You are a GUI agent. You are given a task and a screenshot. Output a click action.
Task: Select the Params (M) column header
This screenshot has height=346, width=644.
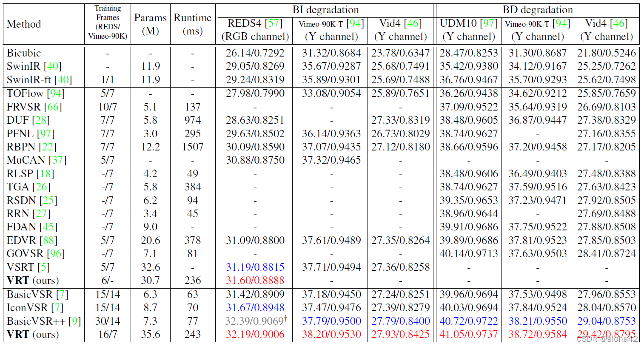tap(150, 24)
